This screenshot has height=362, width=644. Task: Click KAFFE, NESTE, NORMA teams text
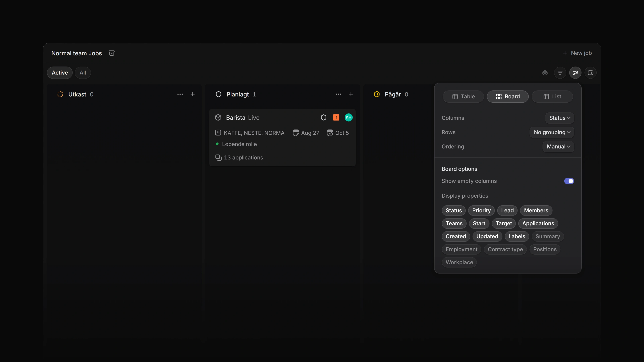tap(254, 133)
